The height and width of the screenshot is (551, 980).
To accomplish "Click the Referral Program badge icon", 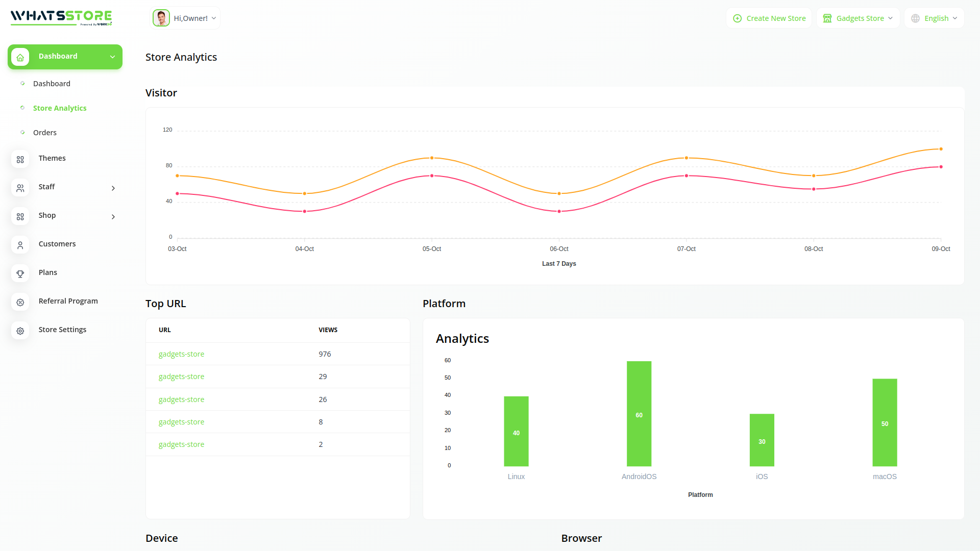I will [20, 302].
